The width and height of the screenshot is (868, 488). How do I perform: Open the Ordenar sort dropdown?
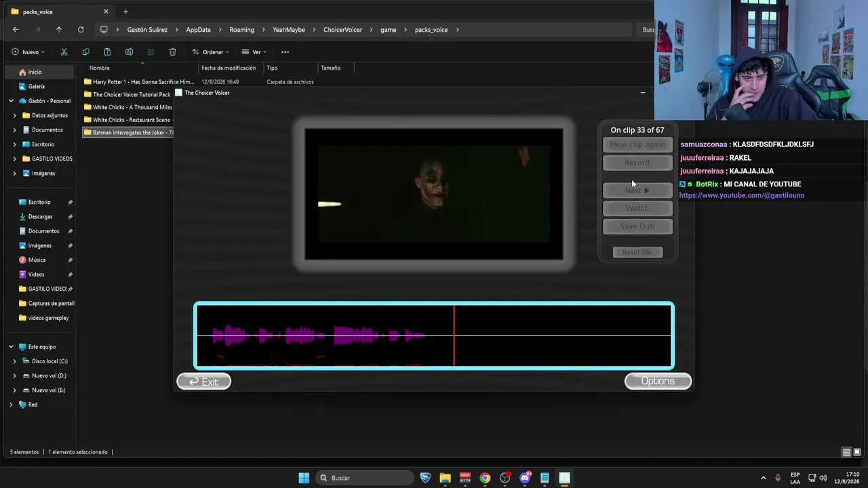tap(210, 52)
